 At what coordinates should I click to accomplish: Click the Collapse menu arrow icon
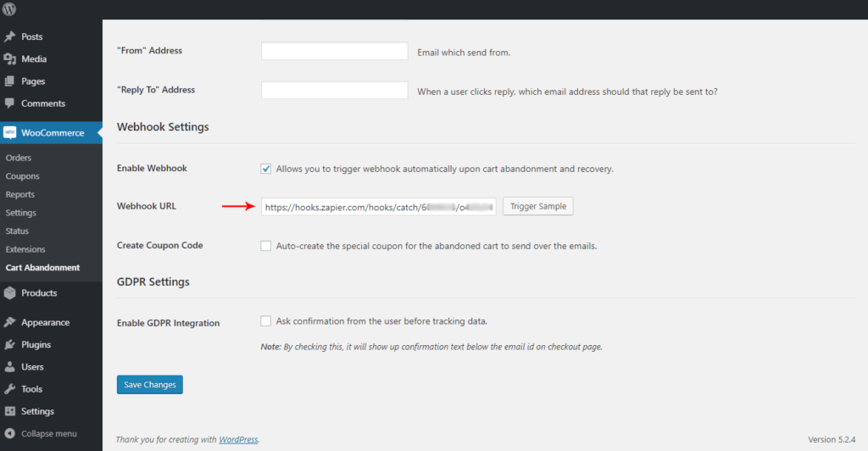pyautogui.click(x=9, y=433)
